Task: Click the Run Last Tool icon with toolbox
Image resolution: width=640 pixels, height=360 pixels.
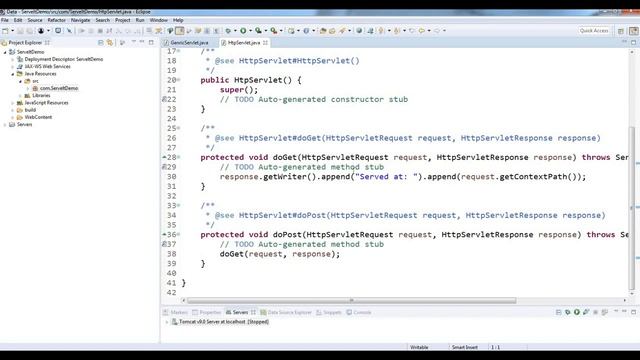Action: [274, 31]
